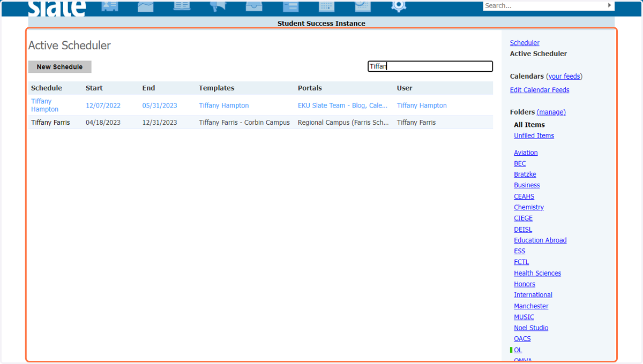The width and height of the screenshot is (643, 364).
Task: Open the FCTL folder
Action: point(521,262)
